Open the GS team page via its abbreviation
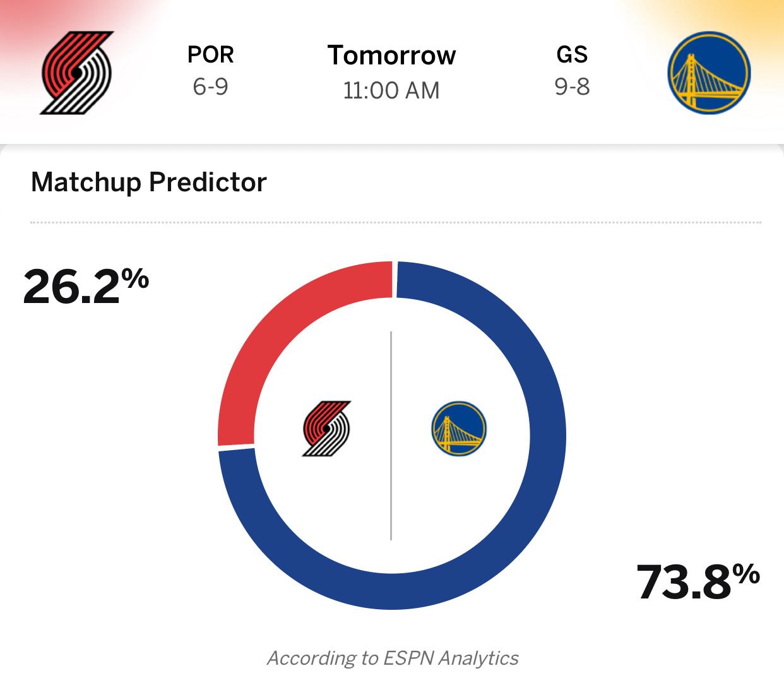The height and width of the screenshot is (690, 784). pos(573,55)
